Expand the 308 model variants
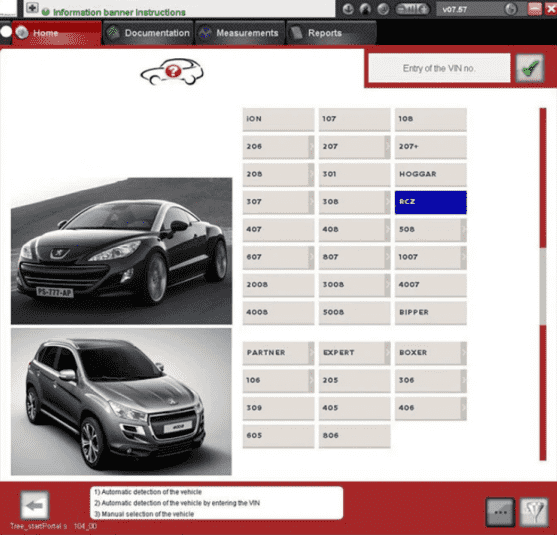The image size is (557, 535). coord(388,202)
